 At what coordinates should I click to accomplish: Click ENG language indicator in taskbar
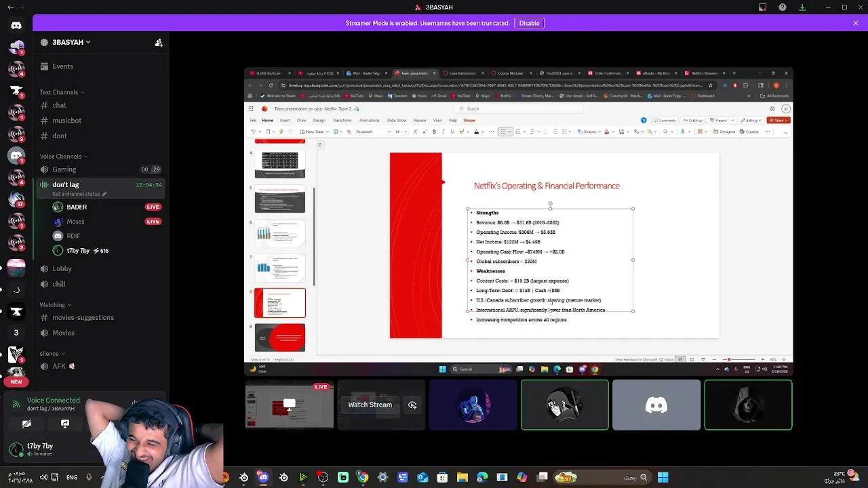[71, 477]
